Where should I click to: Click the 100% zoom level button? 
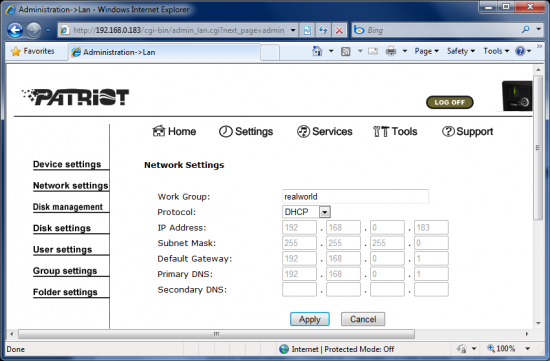click(501, 349)
